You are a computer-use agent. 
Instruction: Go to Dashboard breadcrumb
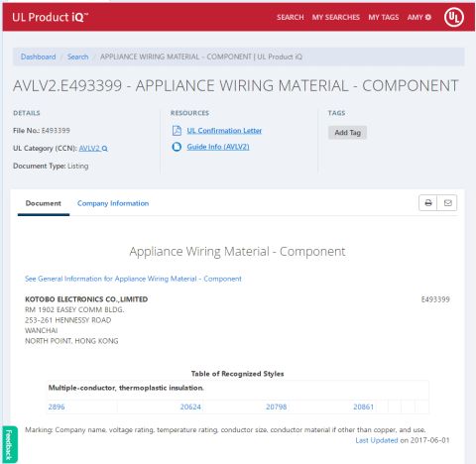tap(39, 57)
